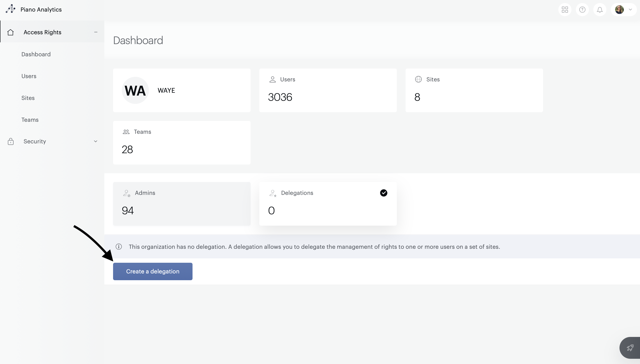Screen dimensions: 640x364
Task: Toggle the Delegations card checkmark
Action: pos(384,193)
